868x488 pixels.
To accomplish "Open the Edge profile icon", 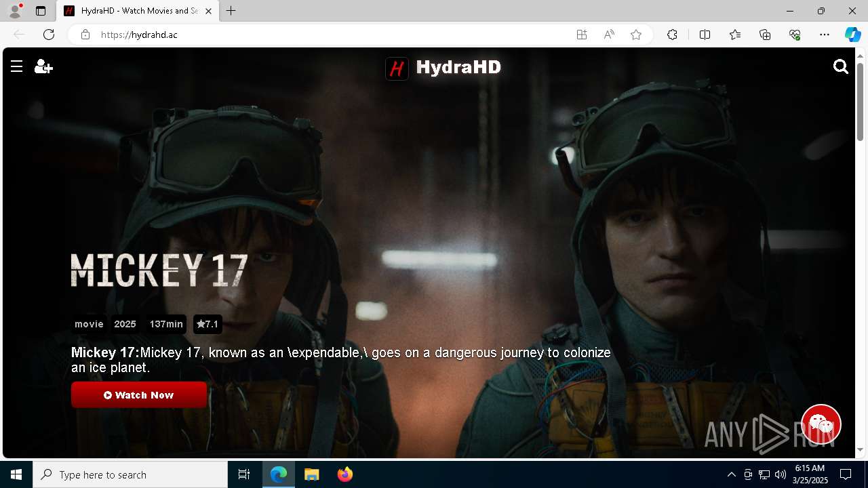I will pyautogui.click(x=15, y=11).
